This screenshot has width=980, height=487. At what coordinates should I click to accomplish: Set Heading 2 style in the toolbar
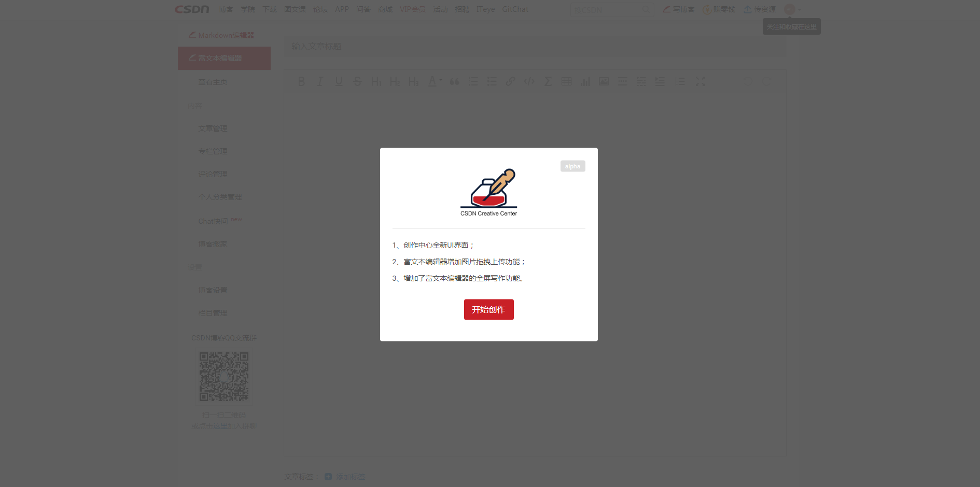pyautogui.click(x=395, y=81)
